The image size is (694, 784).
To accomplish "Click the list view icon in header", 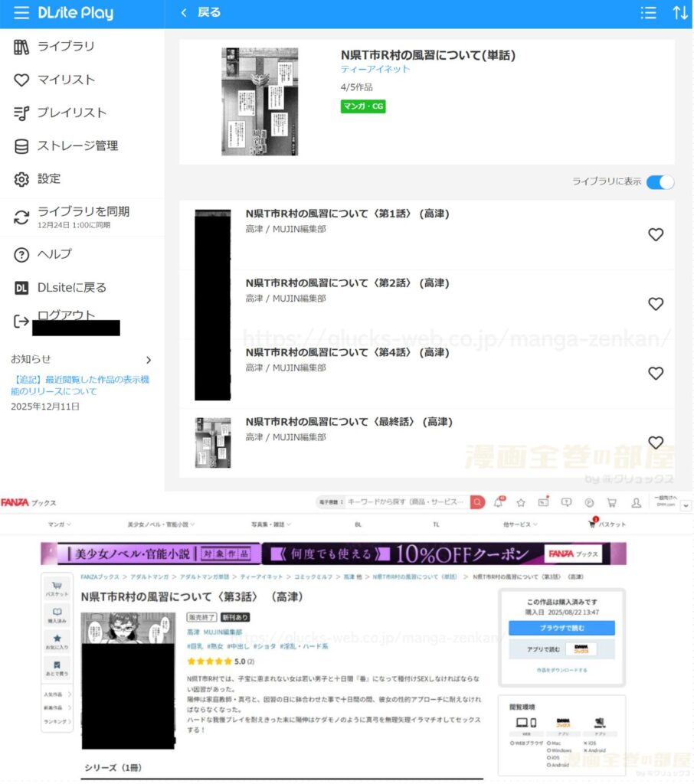I will pos(648,13).
